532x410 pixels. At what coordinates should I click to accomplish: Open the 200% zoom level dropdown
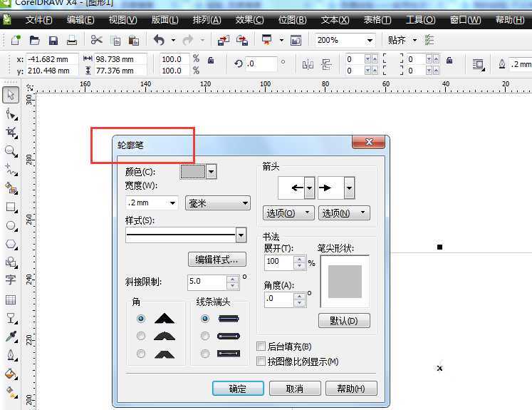click(369, 41)
